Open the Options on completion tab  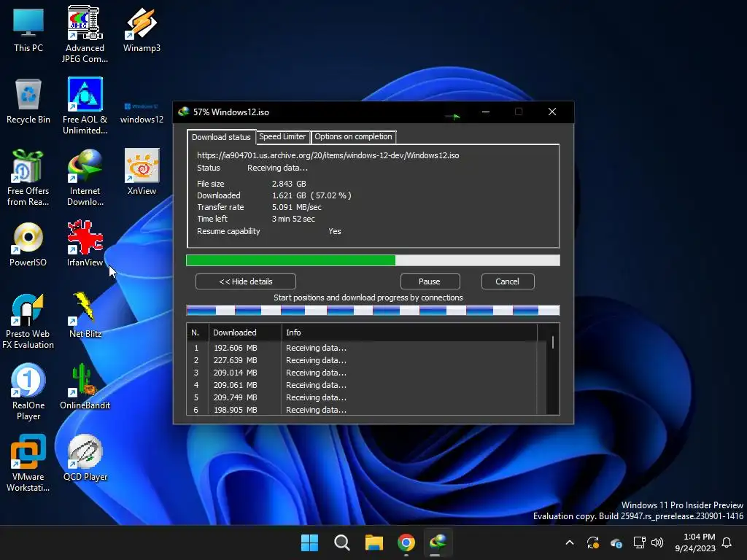(x=354, y=136)
